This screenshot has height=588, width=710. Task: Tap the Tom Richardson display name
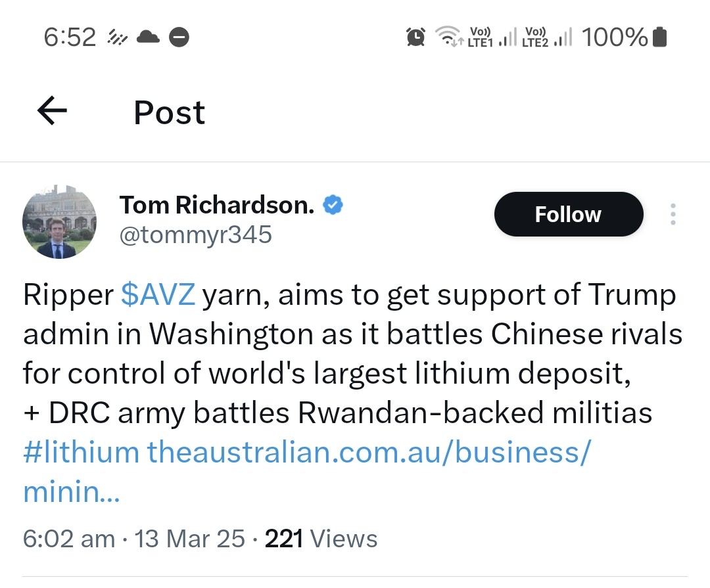pyautogui.click(x=217, y=206)
